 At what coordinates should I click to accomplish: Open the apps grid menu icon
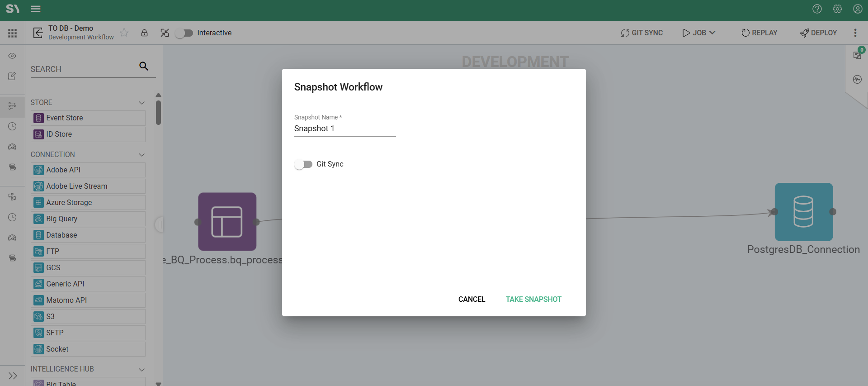pyautogui.click(x=12, y=33)
